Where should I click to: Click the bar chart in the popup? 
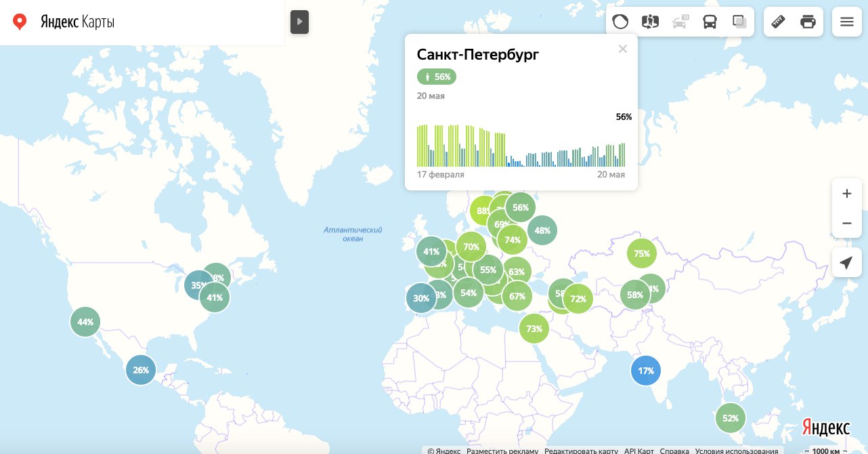pos(521,145)
